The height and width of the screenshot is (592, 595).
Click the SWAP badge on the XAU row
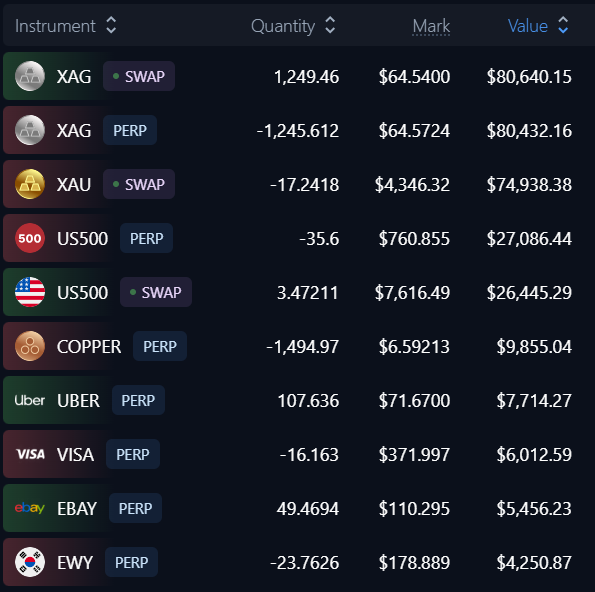pos(139,184)
